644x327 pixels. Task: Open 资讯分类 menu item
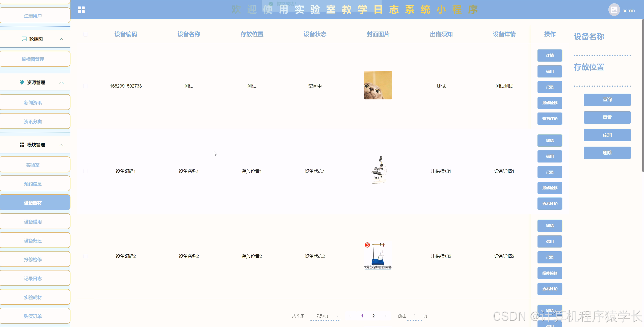click(x=35, y=121)
